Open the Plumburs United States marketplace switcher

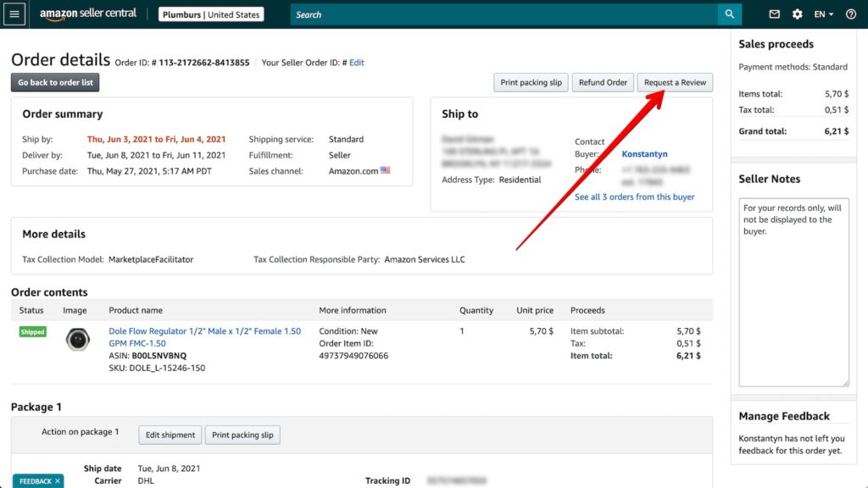pos(211,14)
